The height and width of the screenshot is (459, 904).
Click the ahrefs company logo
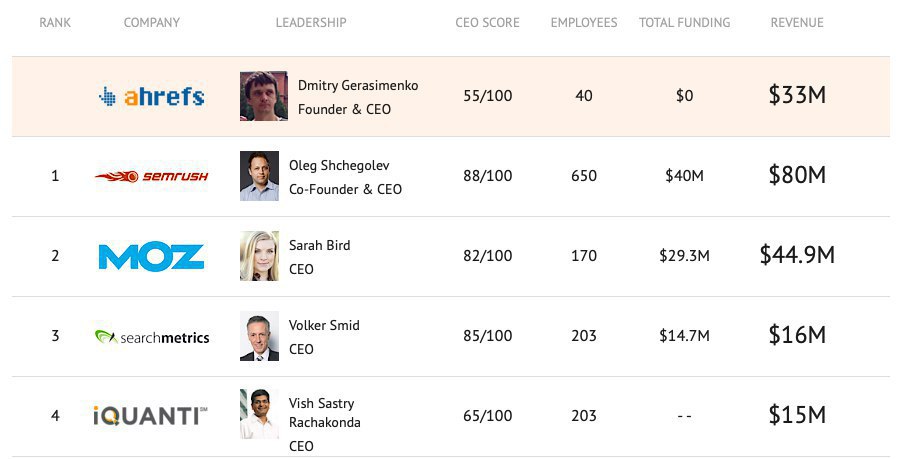(x=152, y=96)
